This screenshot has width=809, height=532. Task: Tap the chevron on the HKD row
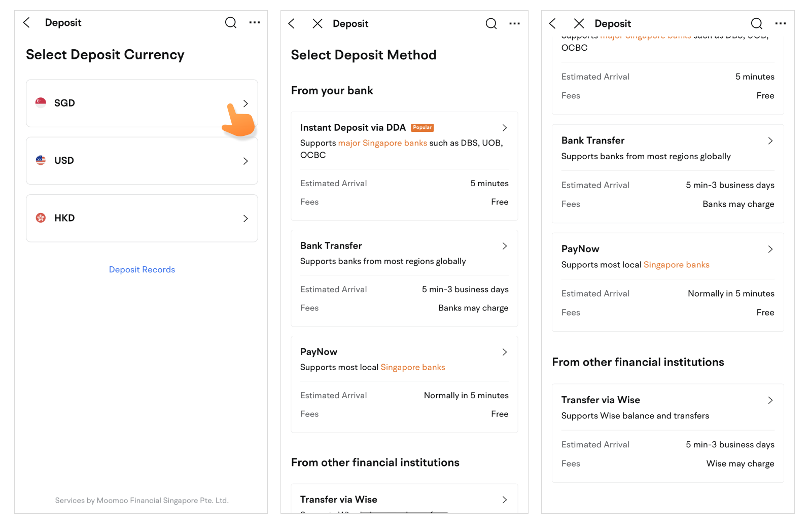click(245, 219)
